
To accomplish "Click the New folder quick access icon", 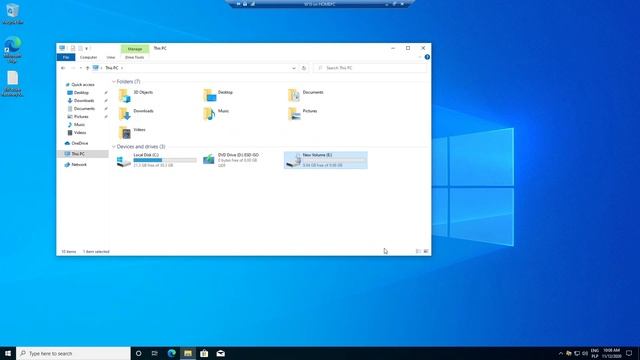I will click(x=80, y=48).
